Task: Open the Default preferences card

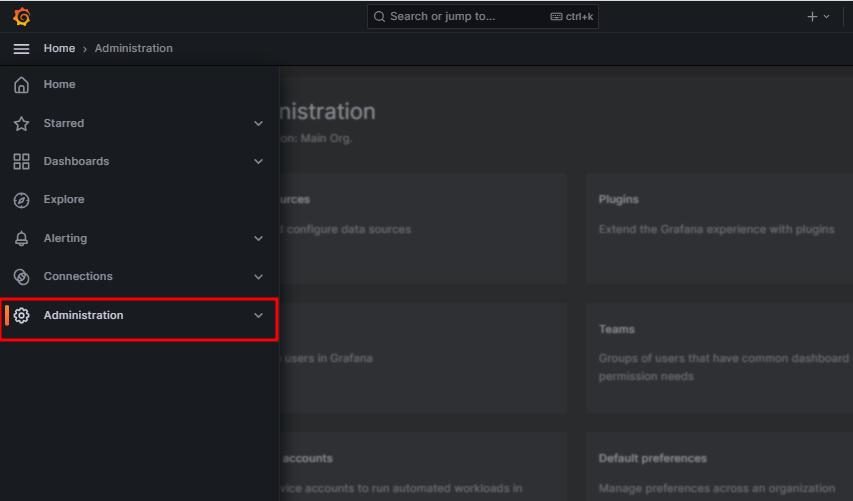Action: [x=719, y=467]
